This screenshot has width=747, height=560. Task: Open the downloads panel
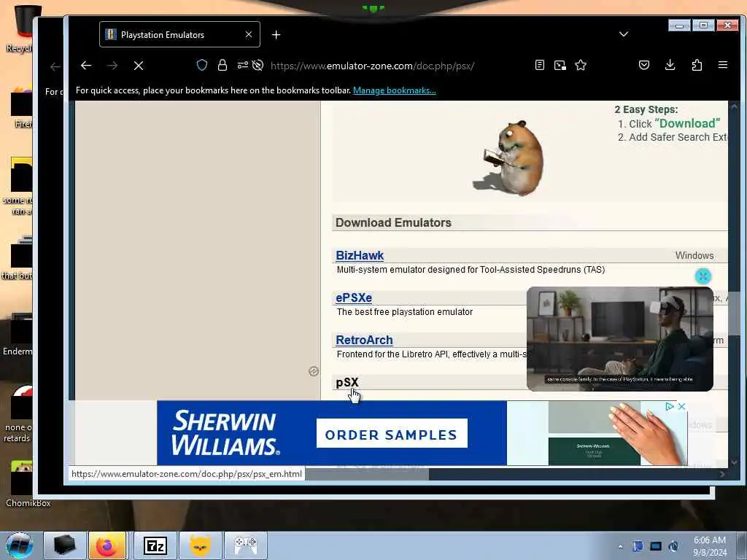[670, 65]
